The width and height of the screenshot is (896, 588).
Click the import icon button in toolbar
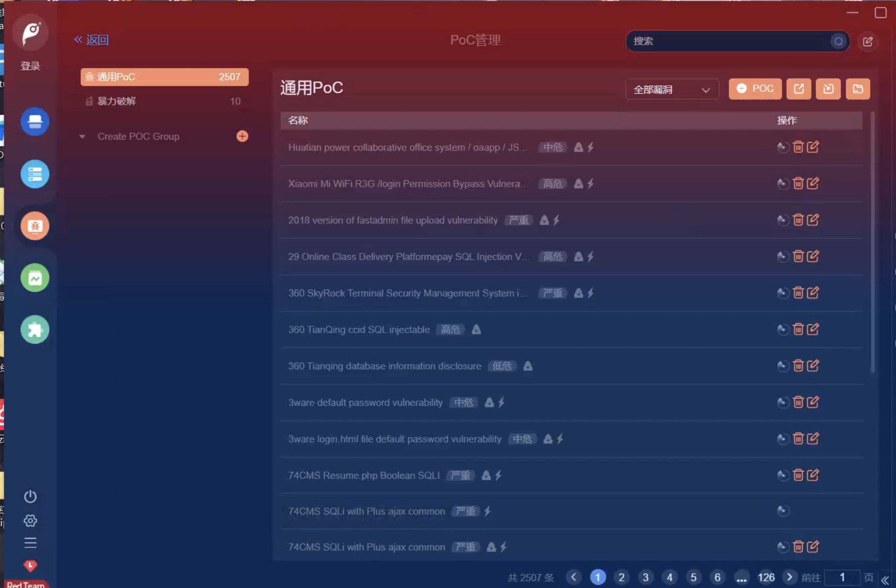828,89
